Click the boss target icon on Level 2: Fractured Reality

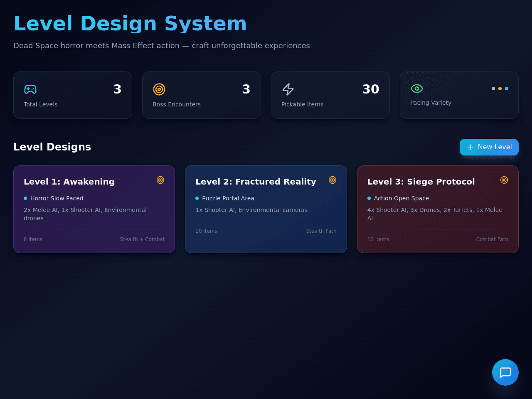click(332, 180)
